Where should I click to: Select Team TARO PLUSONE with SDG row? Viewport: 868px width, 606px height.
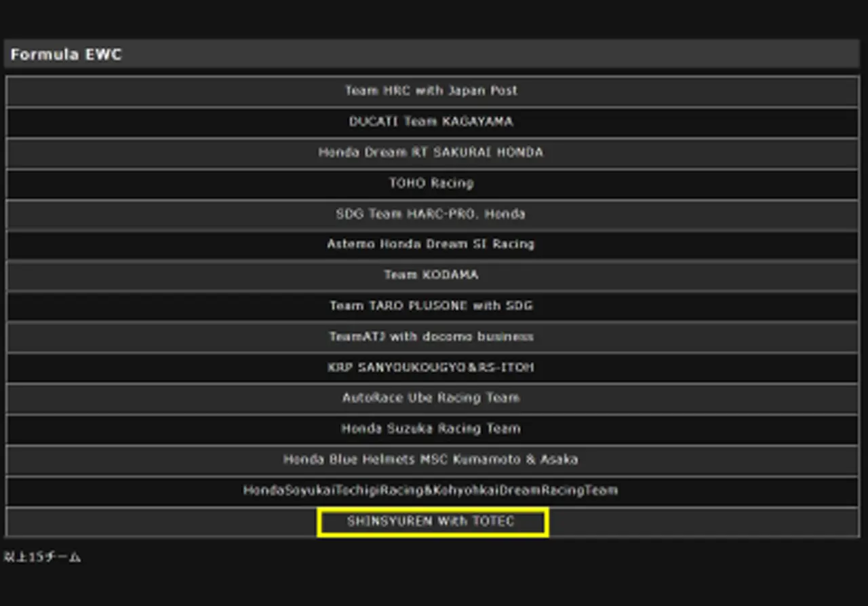coord(432,306)
